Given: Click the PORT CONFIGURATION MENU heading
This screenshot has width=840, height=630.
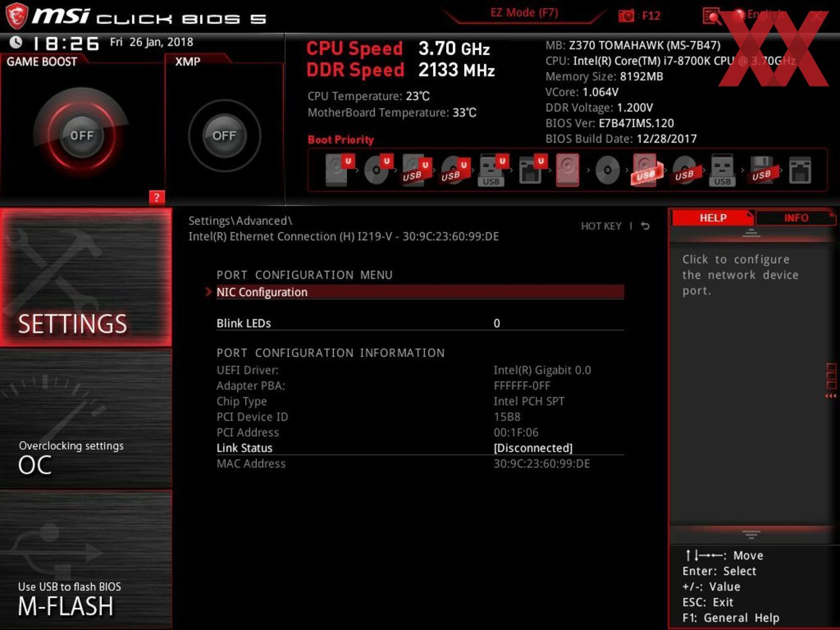Looking at the screenshot, I should point(304,275).
